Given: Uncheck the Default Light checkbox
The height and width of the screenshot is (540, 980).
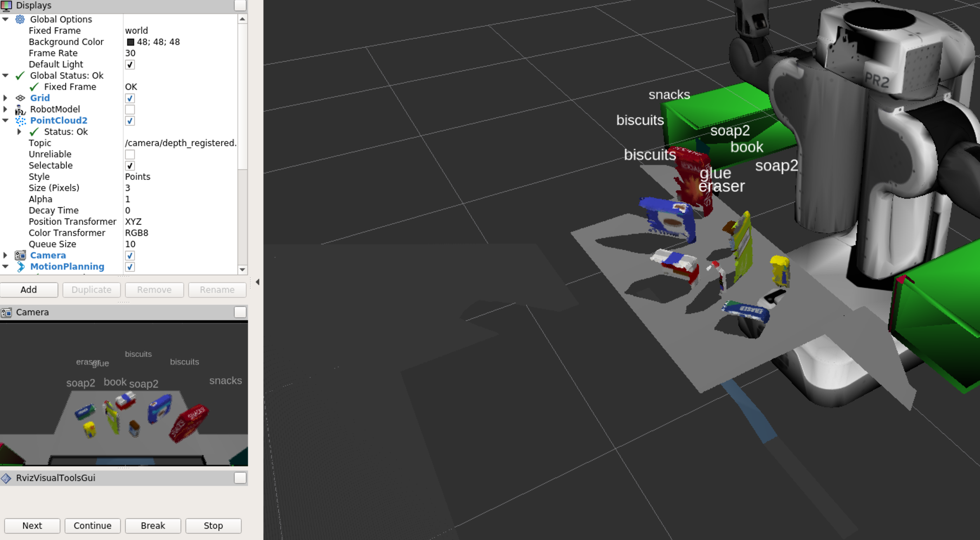Looking at the screenshot, I should 130,65.
